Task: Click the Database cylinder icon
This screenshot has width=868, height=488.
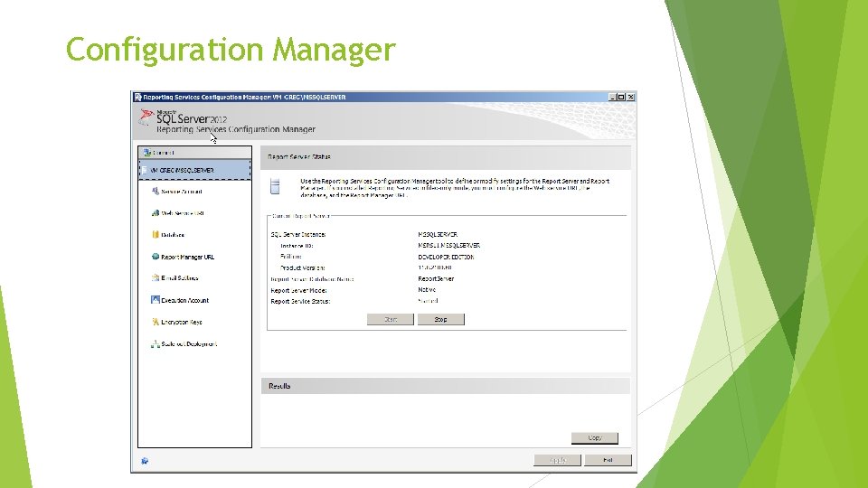Action: [155, 235]
